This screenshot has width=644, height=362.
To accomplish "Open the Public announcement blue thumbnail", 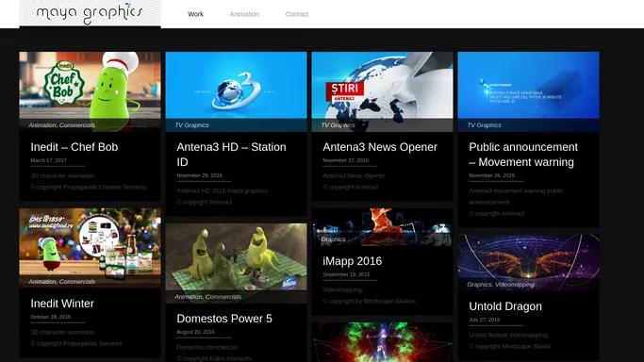I will pyautogui.click(x=529, y=91).
